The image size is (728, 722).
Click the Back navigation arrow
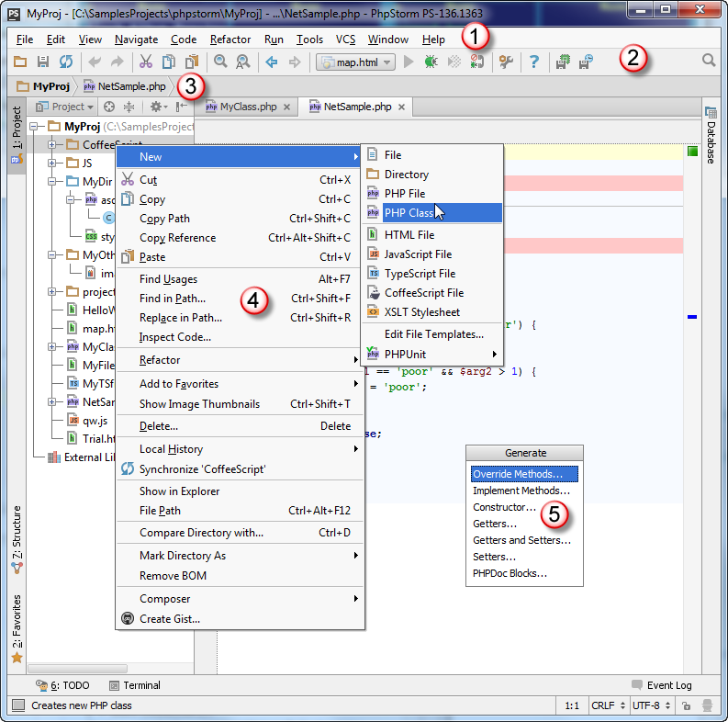click(271, 62)
